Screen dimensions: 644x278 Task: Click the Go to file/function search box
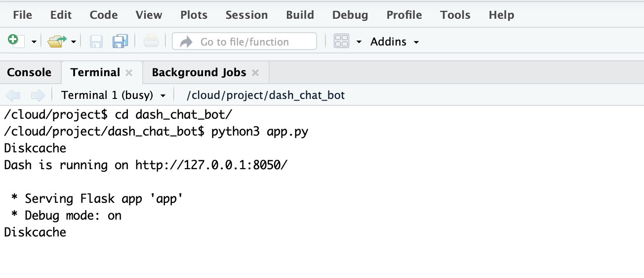point(244,42)
